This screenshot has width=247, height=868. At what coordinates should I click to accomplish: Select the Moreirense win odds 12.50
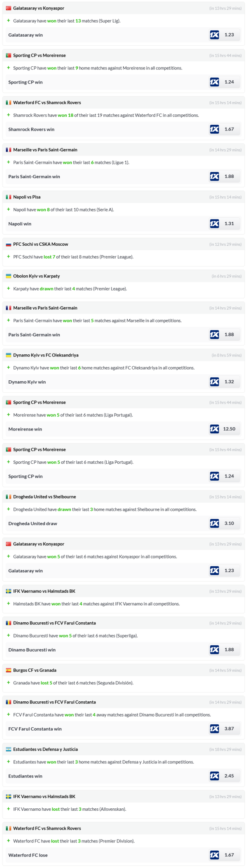click(x=229, y=429)
